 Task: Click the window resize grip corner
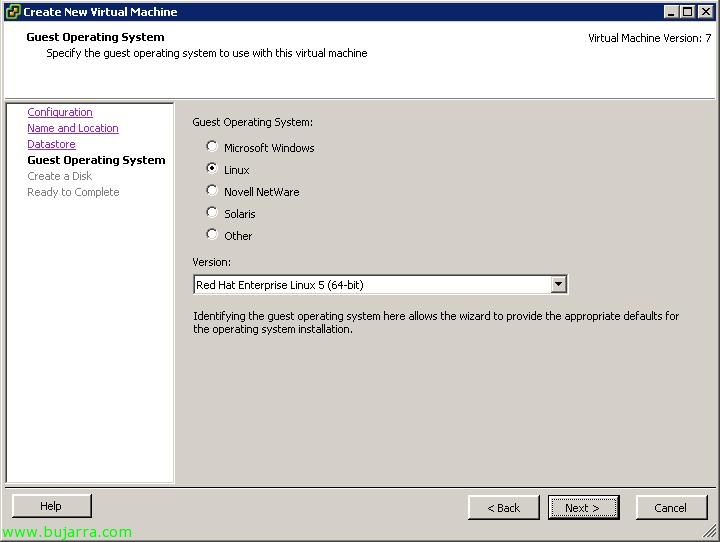[x=710, y=532]
